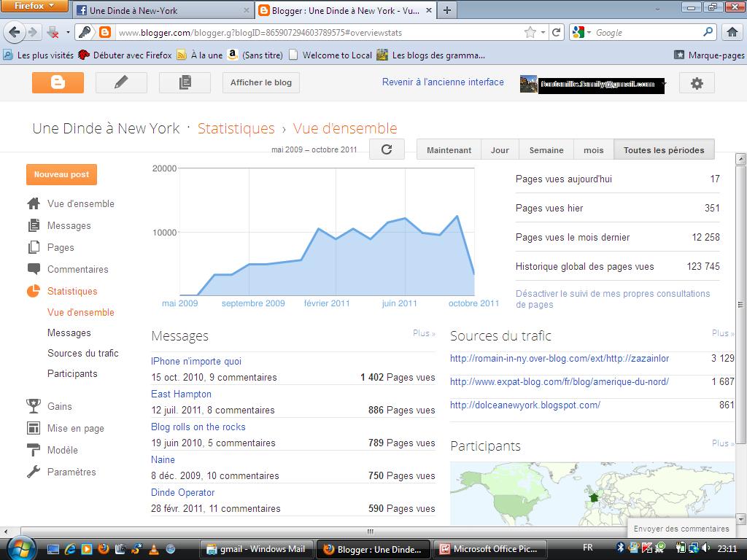Screen dimensions: 747x560
Task: Open gmail Windows Mail taskbar button
Action: 256,549
